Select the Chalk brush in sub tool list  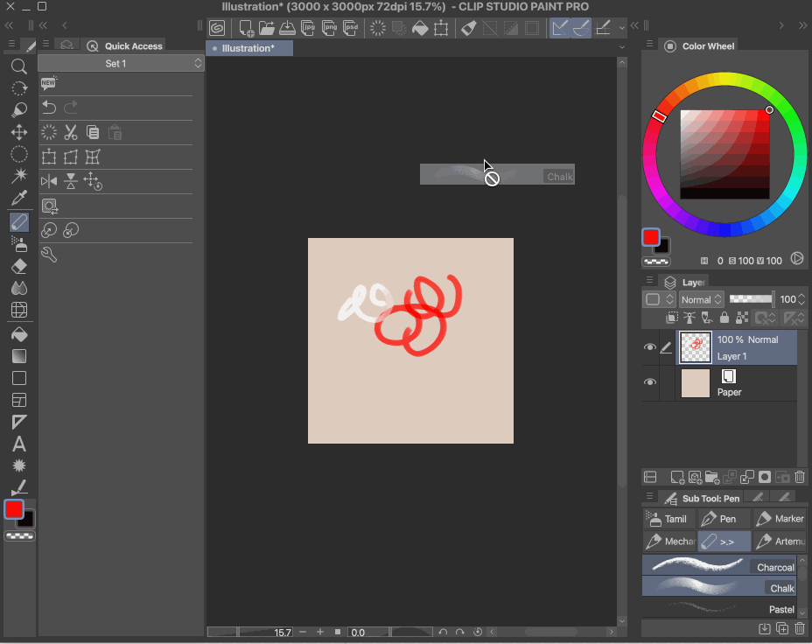click(719, 587)
